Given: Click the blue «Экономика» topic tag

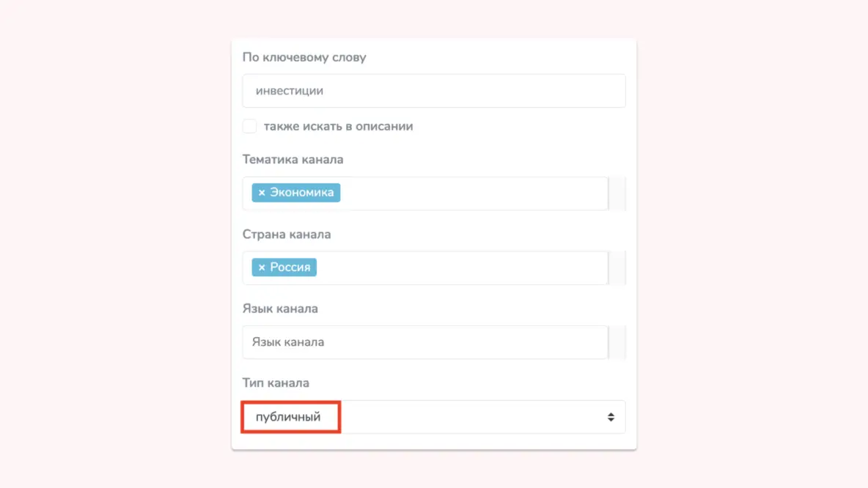Looking at the screenshot, I should pos(301,193).
